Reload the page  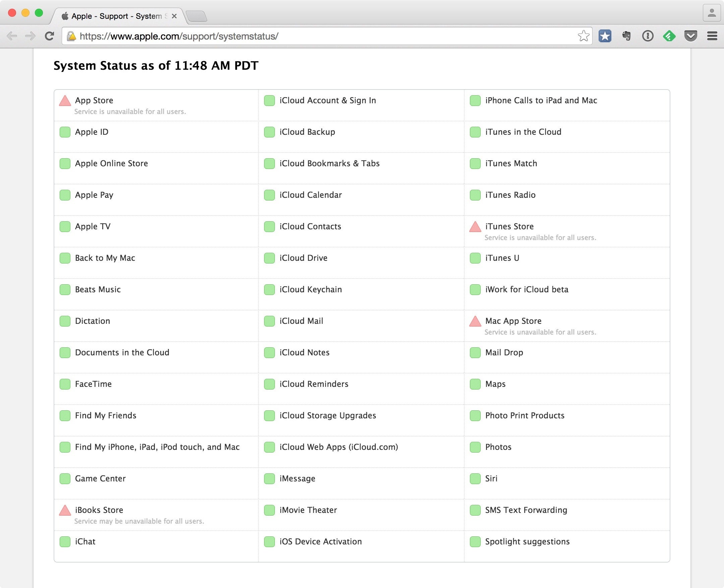[50, 36]
